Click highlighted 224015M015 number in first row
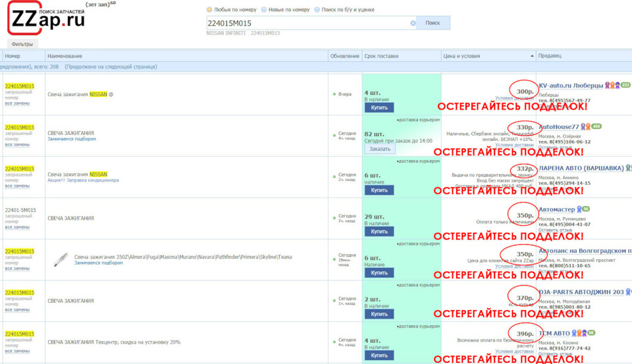632x364 pixels. click(20, 86)
